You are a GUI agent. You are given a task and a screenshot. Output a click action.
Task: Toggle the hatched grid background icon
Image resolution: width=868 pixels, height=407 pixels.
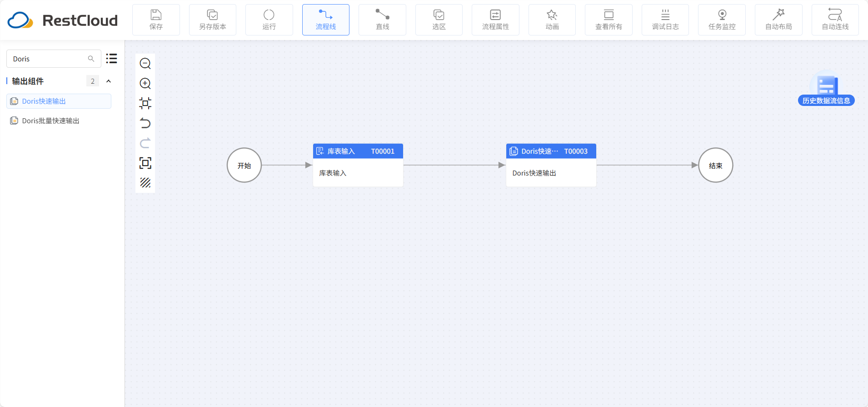[145, 183]
